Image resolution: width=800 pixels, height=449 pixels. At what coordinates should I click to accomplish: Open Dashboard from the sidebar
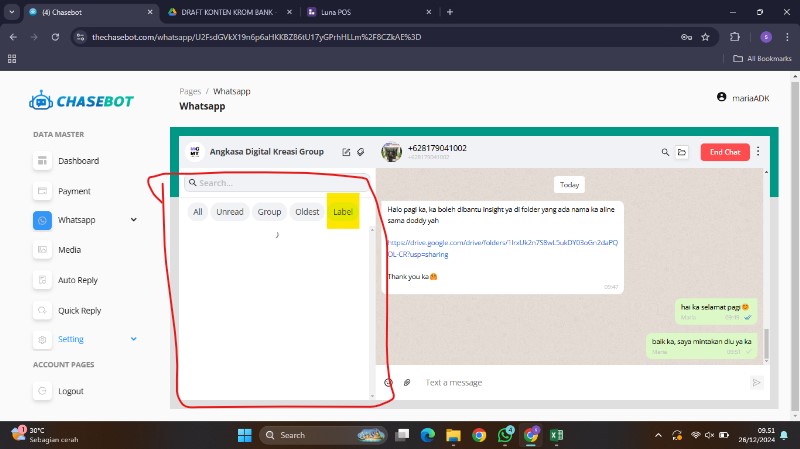[78, 161]
